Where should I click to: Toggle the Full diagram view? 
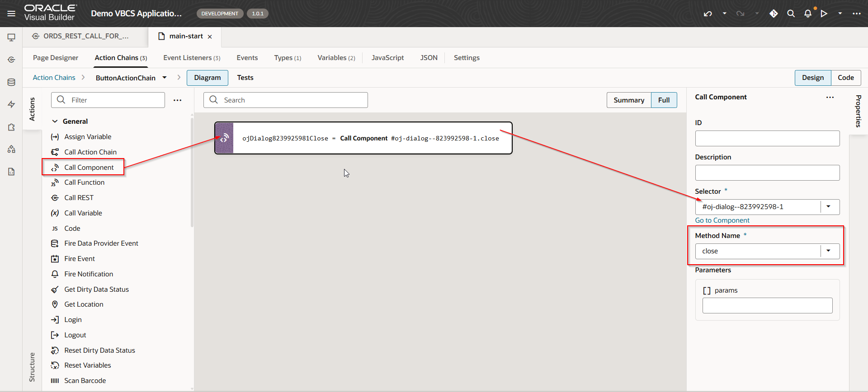[664, 100]
